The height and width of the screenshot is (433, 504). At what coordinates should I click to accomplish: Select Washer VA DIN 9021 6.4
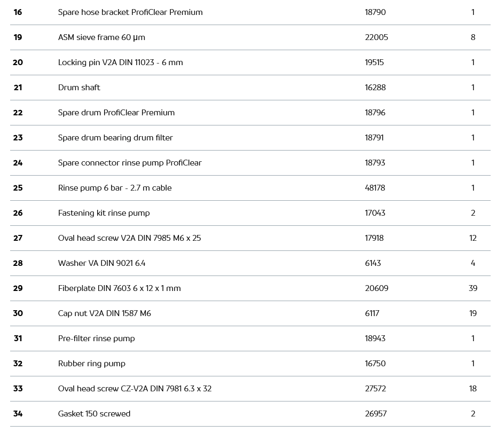pos(101,263)
